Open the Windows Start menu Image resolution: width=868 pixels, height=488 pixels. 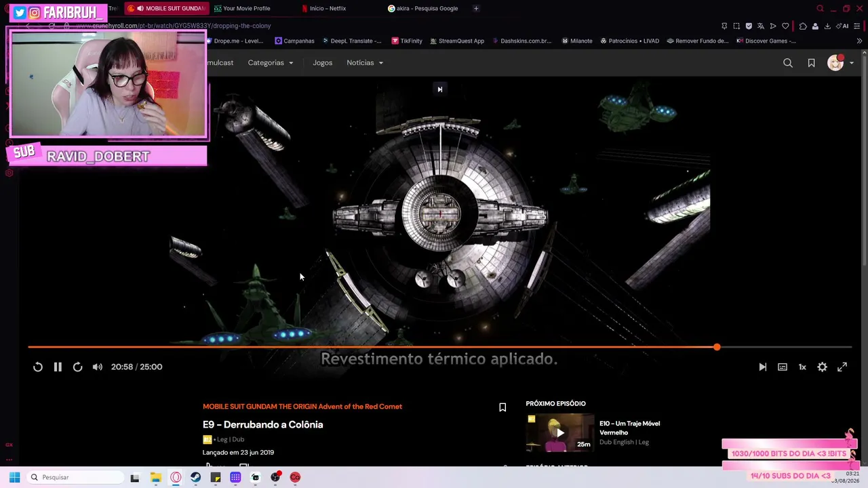point(14,477)
